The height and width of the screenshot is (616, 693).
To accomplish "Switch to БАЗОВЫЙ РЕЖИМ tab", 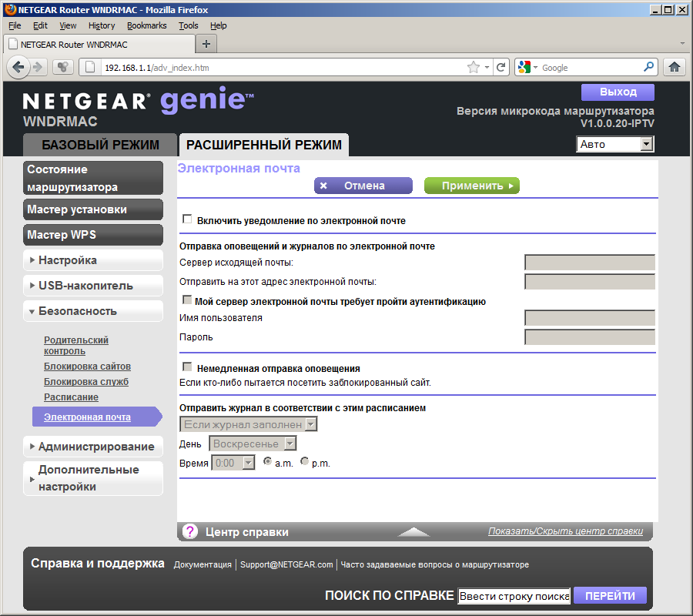I will [x=100, y=145].
